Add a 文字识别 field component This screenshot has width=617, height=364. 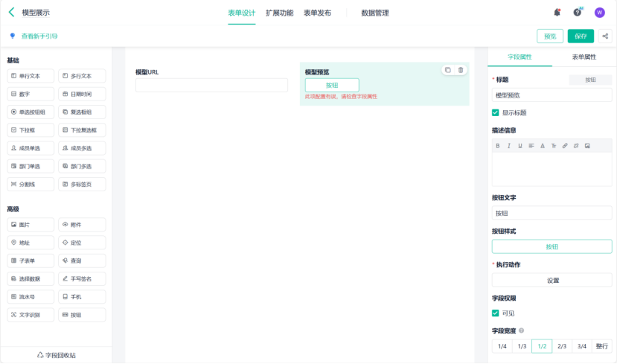pyautogui.click(x=31, y=315)
